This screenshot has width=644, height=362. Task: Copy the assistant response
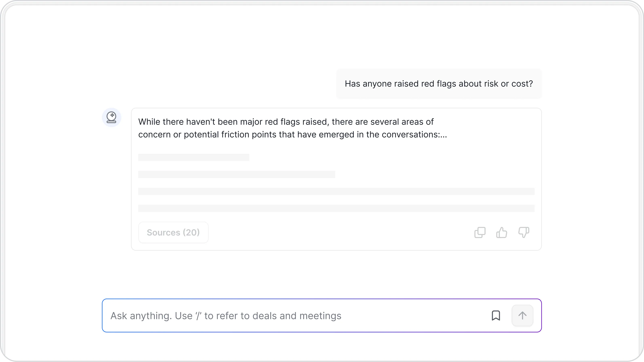tap(480, 232)
